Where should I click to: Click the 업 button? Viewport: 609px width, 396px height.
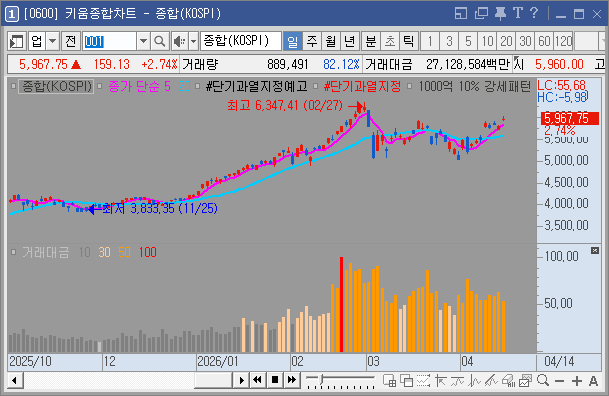tap(37, 41)
